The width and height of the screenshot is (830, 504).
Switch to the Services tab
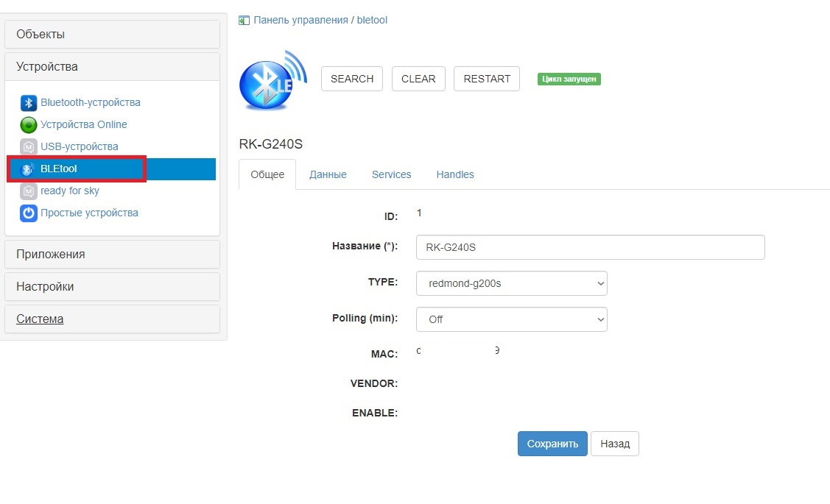tap(391, 174)
